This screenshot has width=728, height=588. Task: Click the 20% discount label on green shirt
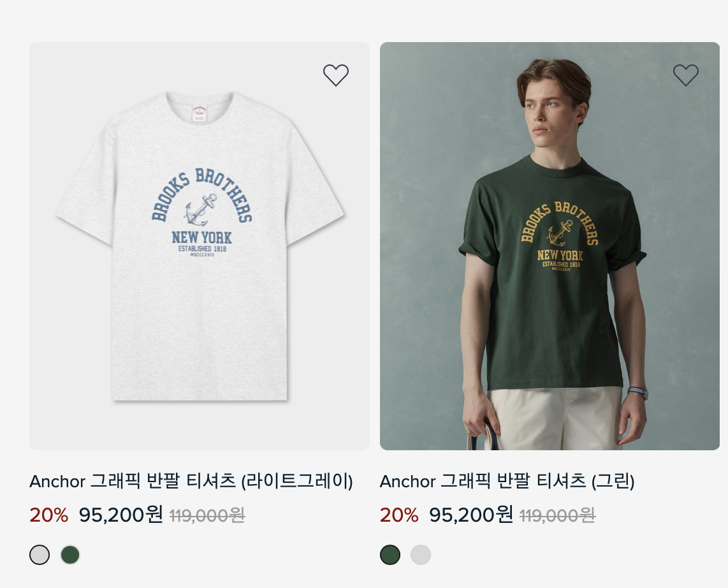[x=399, y=515]
